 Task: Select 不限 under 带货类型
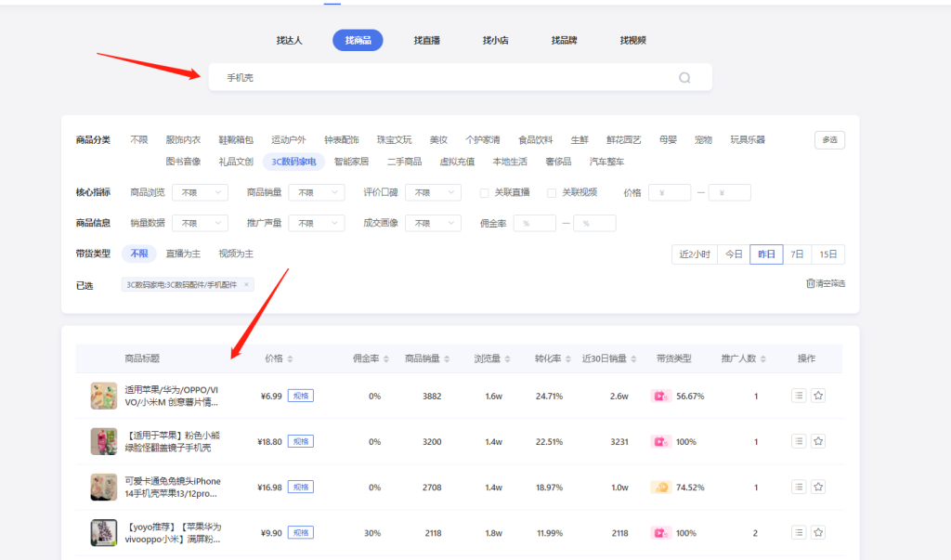tap(139, 254)
